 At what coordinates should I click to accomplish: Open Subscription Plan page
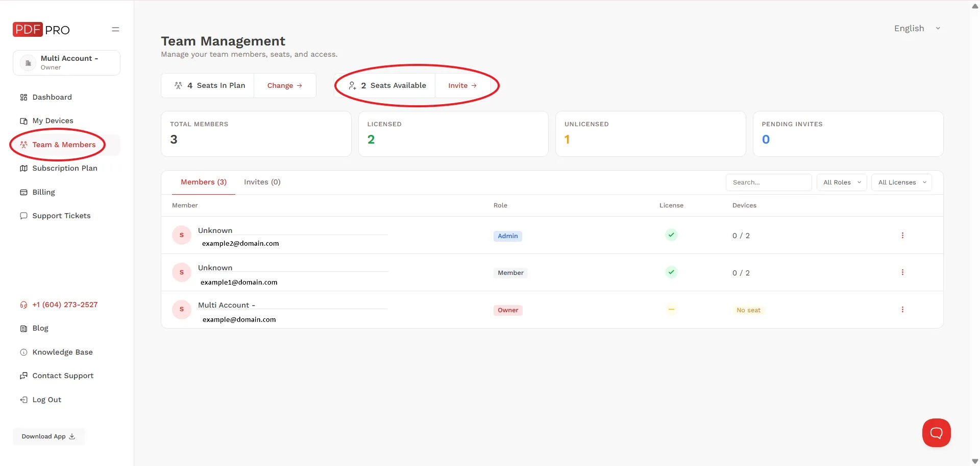point(59,168)
